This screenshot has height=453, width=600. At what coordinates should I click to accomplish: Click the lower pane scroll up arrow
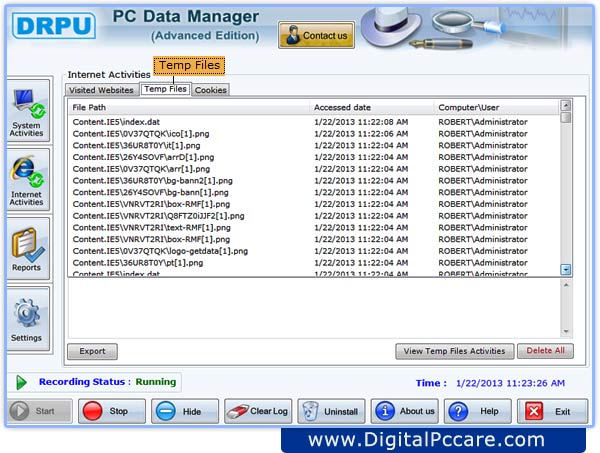566,285
